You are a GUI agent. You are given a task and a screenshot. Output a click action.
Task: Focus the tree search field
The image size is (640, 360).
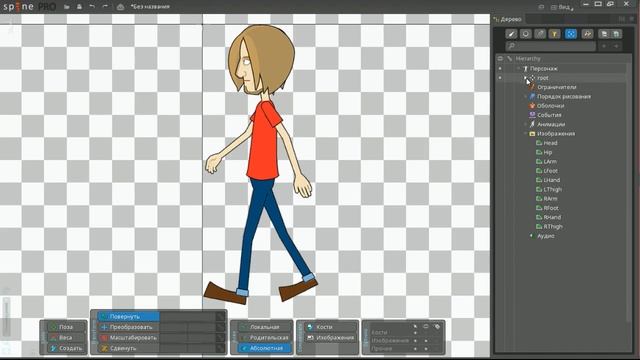[550, 46]
